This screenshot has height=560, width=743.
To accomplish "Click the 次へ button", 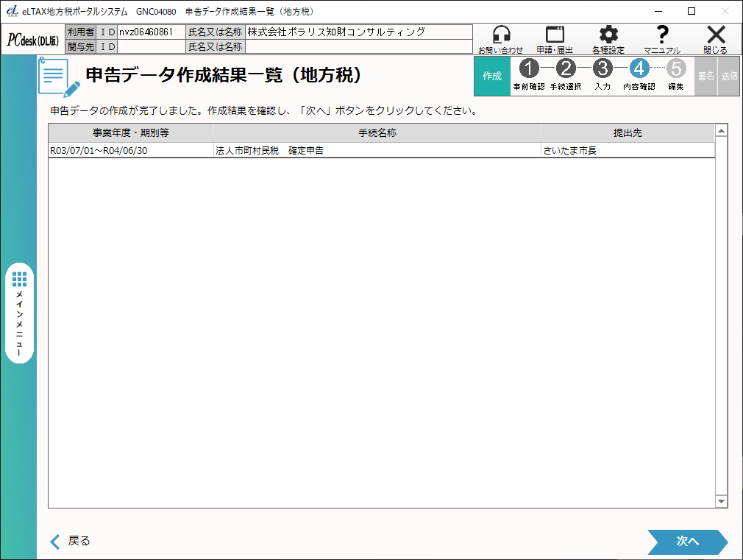I will click(x=688, y=542).
